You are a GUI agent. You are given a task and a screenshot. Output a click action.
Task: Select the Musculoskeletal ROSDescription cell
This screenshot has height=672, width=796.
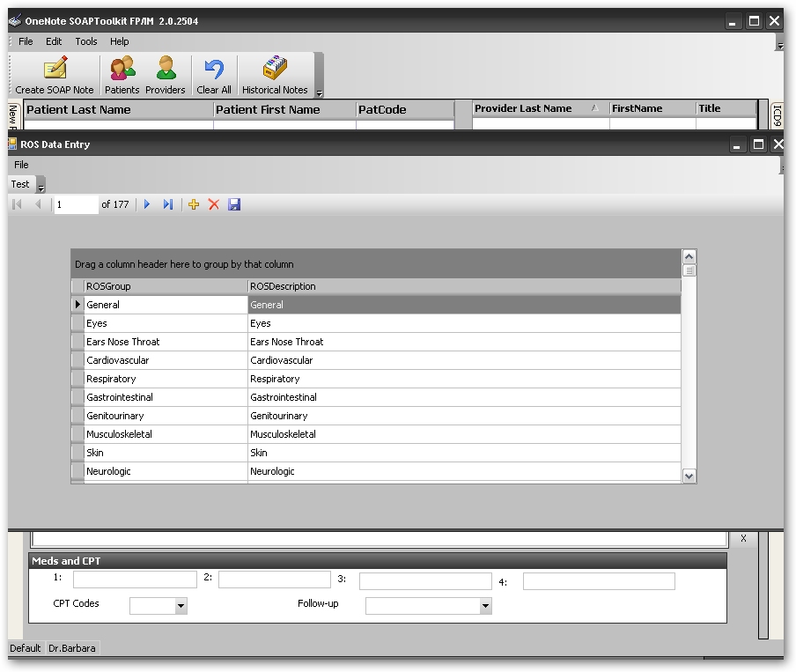464,434
